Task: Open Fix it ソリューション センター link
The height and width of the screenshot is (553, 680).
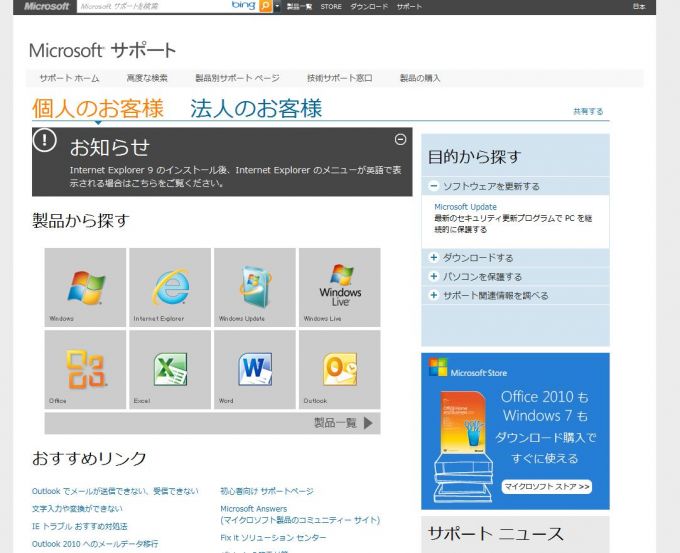Action: pos(273,537)
